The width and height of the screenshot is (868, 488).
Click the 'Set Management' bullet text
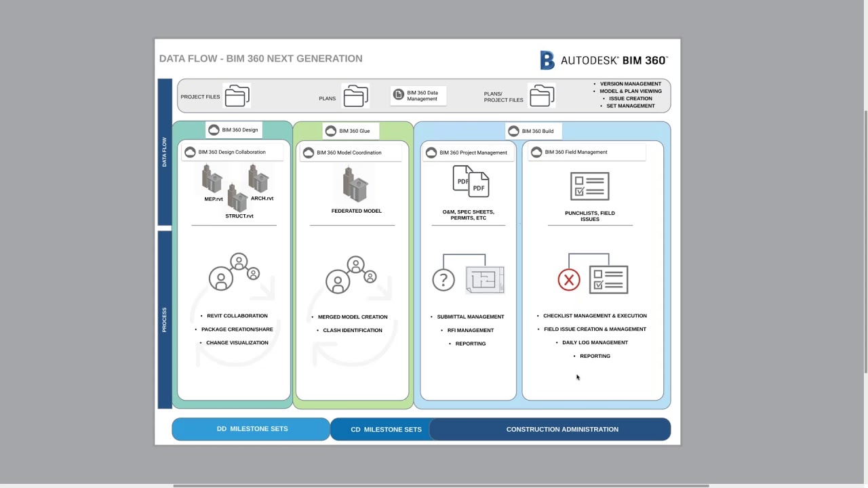pyautogui.click(x=631, y=106)
